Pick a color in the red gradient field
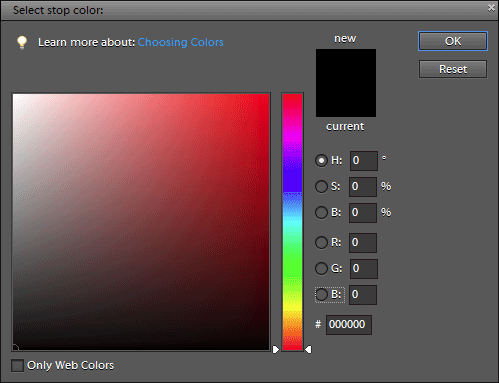The width and height of the screenshot is (499, 383). coord(141,222)
